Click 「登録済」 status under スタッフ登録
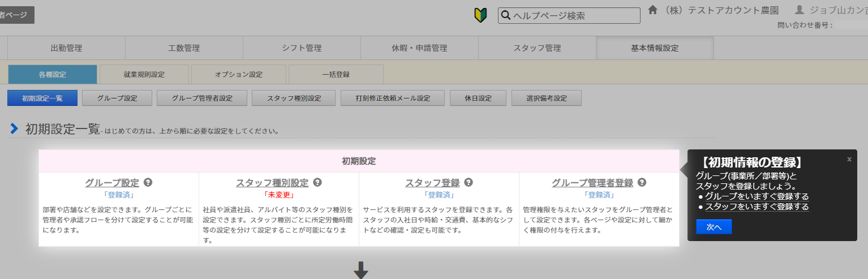868x279 pixels. click(439, 195)
